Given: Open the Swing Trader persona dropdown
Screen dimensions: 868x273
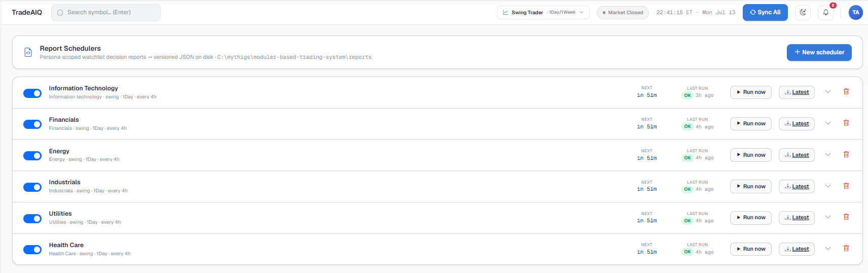Looking at the screenshot, I should [543, 13].
